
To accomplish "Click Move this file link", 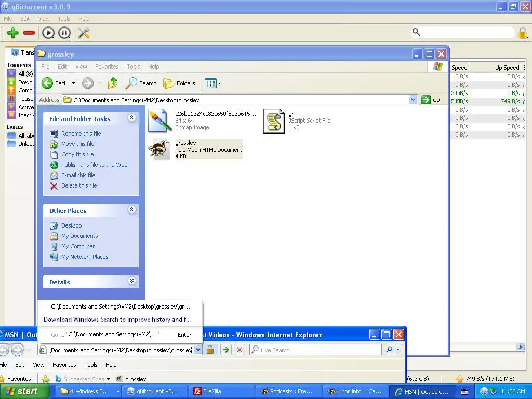I will point(78,144).
